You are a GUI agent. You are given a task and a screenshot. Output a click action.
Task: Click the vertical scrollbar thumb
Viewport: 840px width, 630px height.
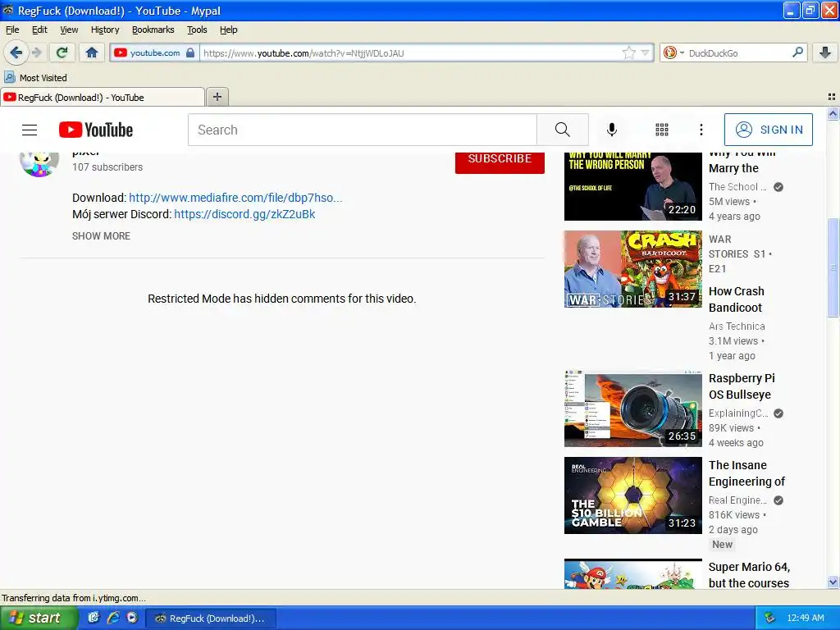coord(833,267)
